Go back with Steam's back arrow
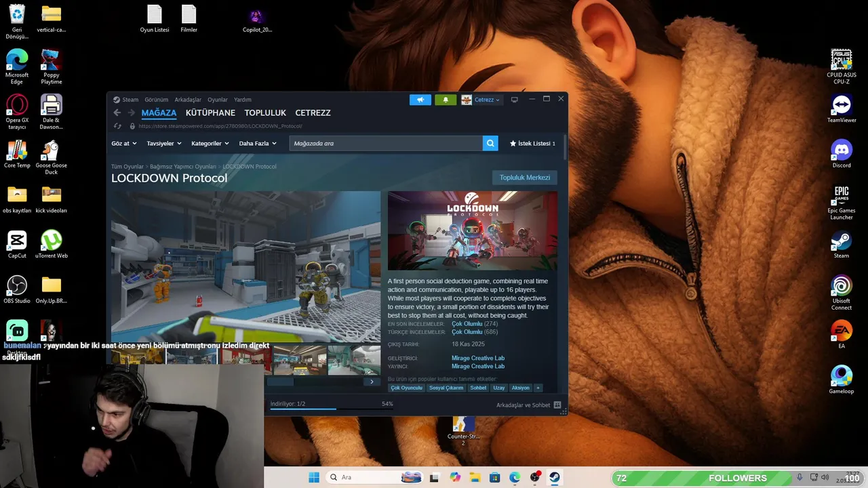This screenshot has height=488, width=868. (x=117, y=113)
